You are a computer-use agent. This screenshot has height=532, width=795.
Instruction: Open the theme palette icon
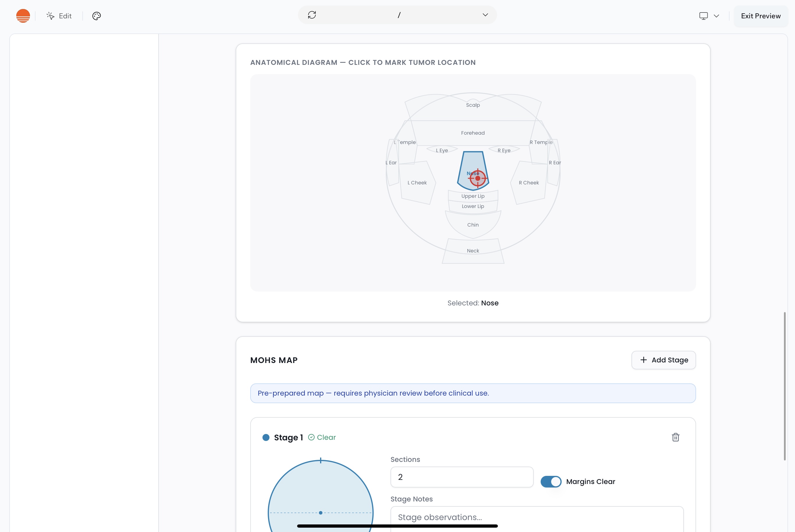96,16
